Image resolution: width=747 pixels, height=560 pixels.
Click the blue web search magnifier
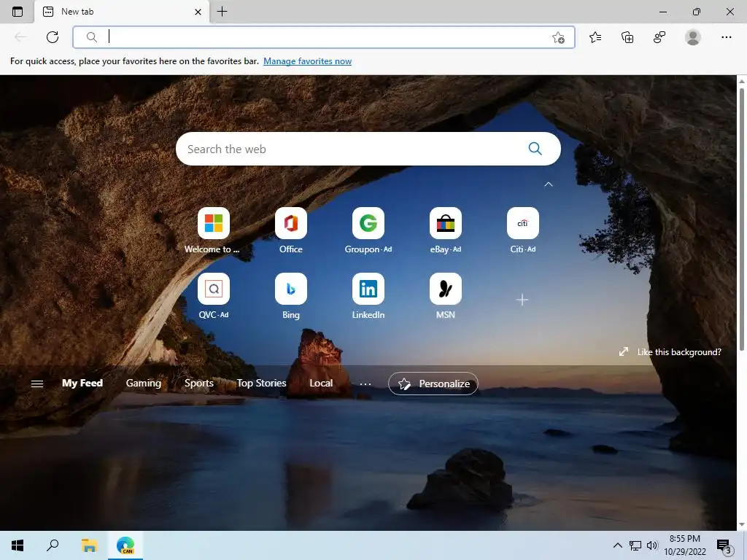[x=535, y=149]
